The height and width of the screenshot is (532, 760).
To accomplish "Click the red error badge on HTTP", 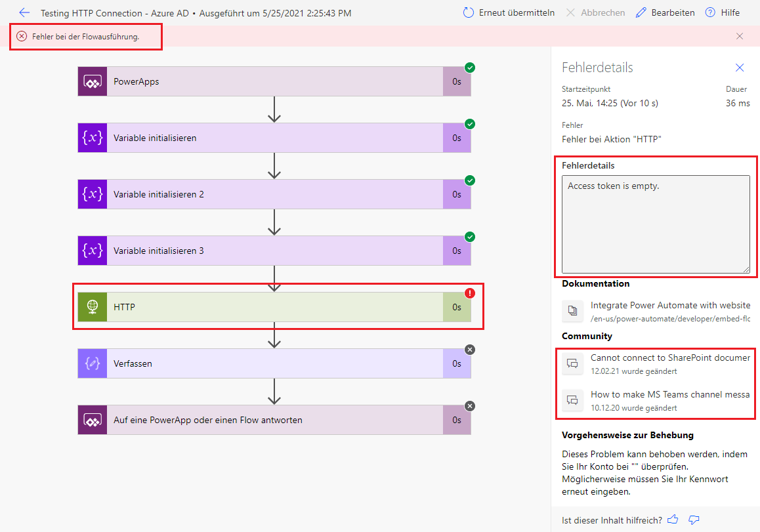I will (x=470, y=293).
